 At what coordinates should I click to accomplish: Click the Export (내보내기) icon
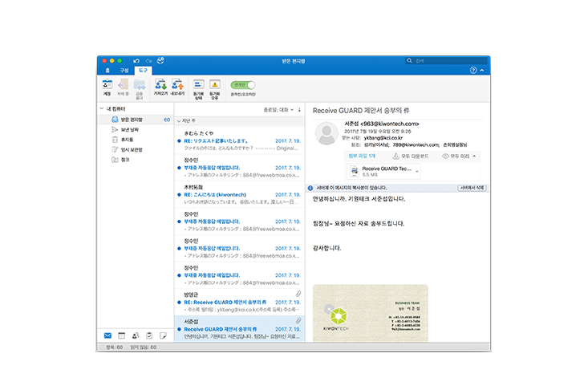[x=177, y=85]
